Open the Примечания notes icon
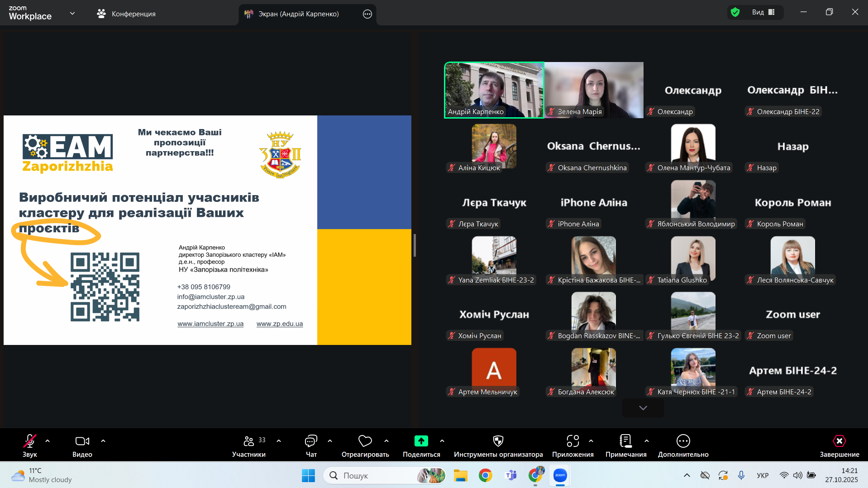This screenshot has height=488, width=868. (x=625, y=441)
